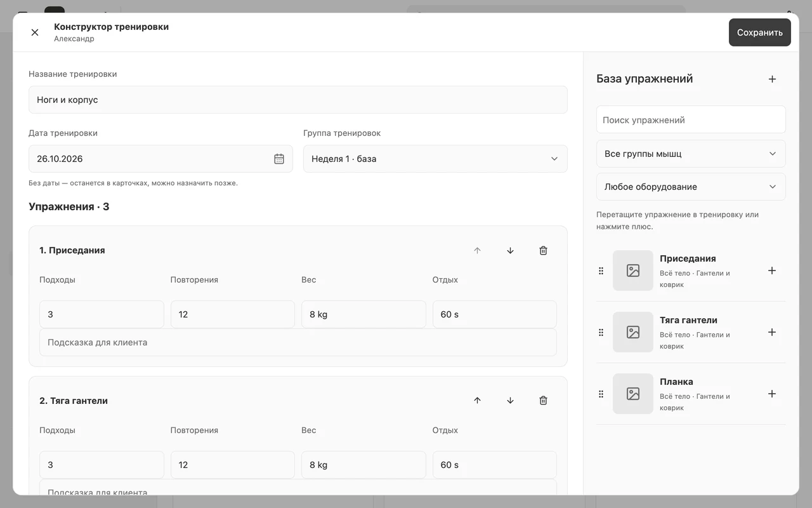Open the calendar picker in date field
The image size is (812, 508).
coord(279,159)
